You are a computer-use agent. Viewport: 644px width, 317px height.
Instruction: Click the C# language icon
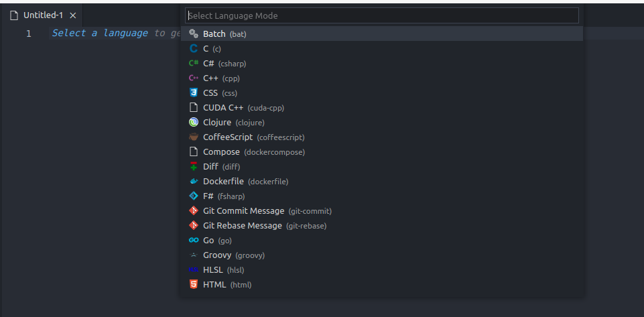coord(194,63)
